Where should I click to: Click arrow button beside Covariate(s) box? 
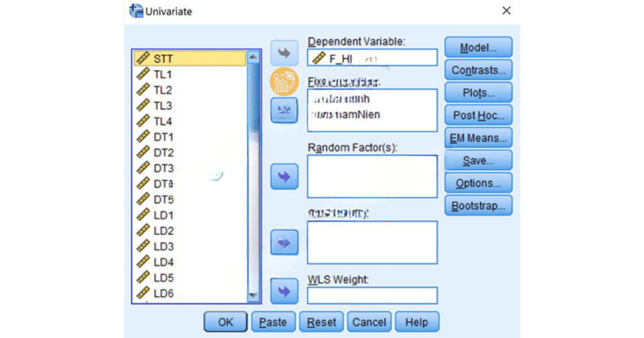(284, 243)
